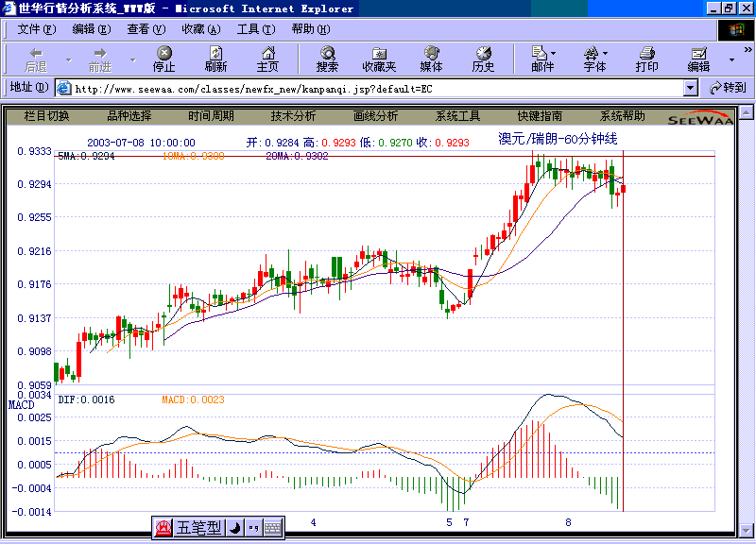756x544 pixels.
Task: Open the soft keyboard icon on IME bar
Action: tap(273, 528)
